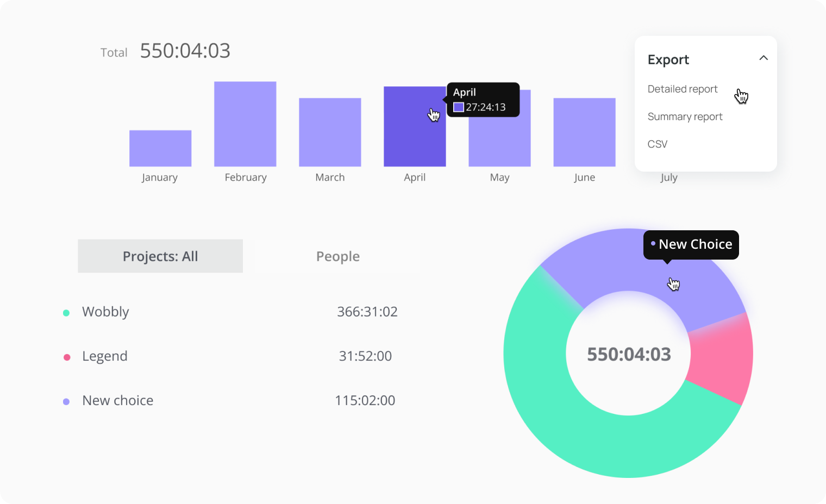Open the Projects: All filter

[160, 256]
